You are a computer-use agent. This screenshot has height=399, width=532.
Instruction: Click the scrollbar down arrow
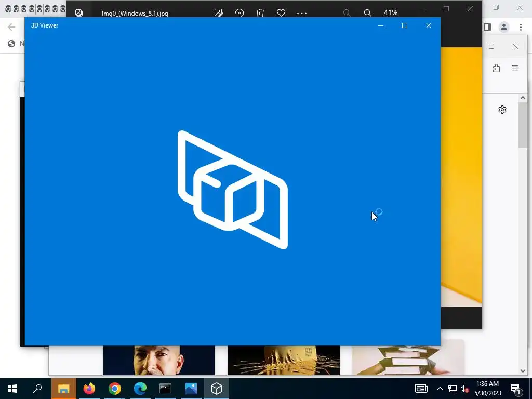[523, 371]
